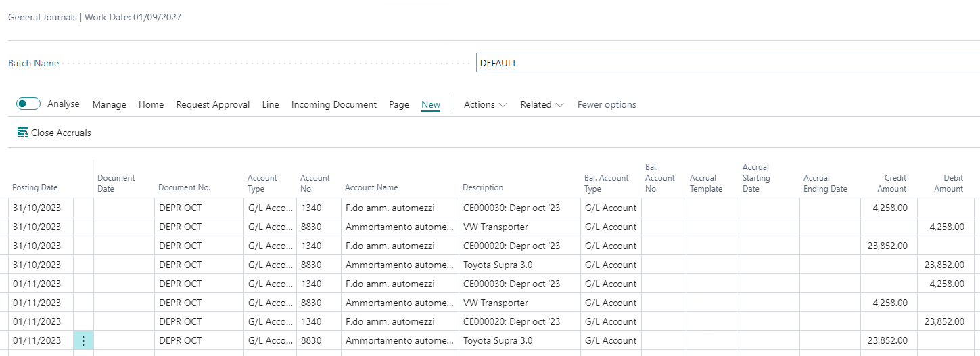Click CE000020: Depr oct '23 in 31/10/2023 row
980x356 pixels.
coord(511,246)
